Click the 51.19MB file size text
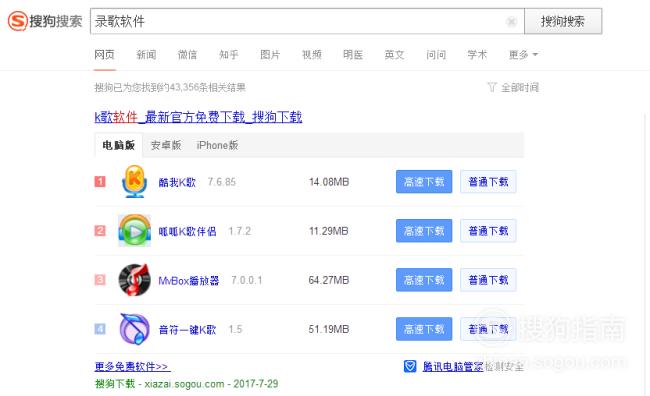 coord(329,329)
